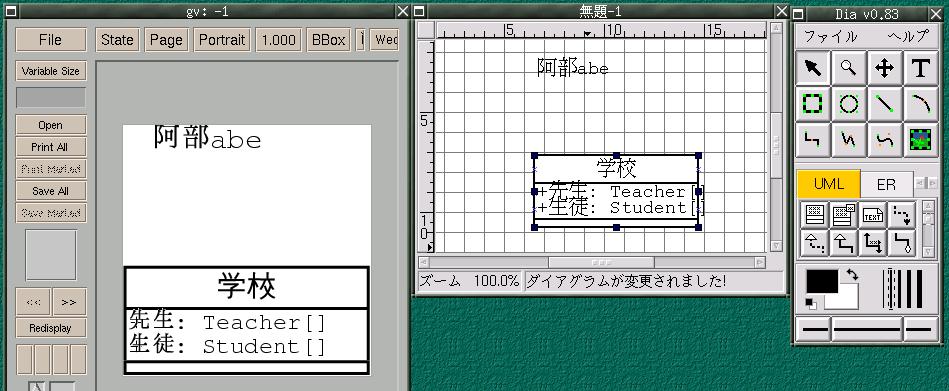949x391 pixels.
Task: Pick the Image insert tool
Action: 921,140
